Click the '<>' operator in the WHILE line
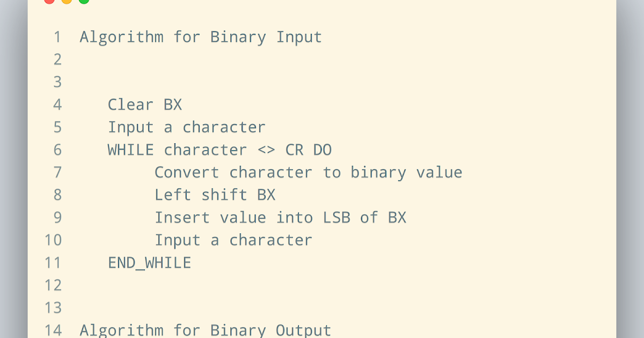644x338 pixels. [266, 150]
